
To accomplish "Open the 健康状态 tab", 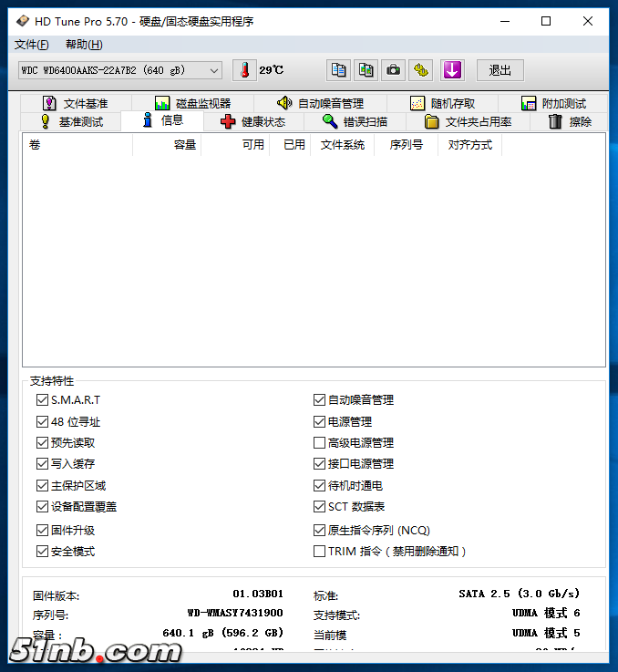I will click(252, 121).
